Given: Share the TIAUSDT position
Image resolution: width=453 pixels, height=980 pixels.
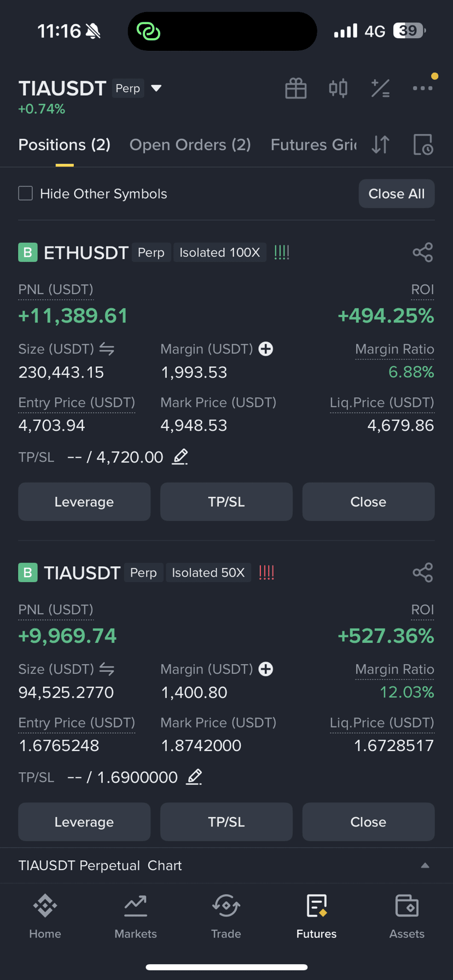Looking at the screenshot, I should pos(423,573).
